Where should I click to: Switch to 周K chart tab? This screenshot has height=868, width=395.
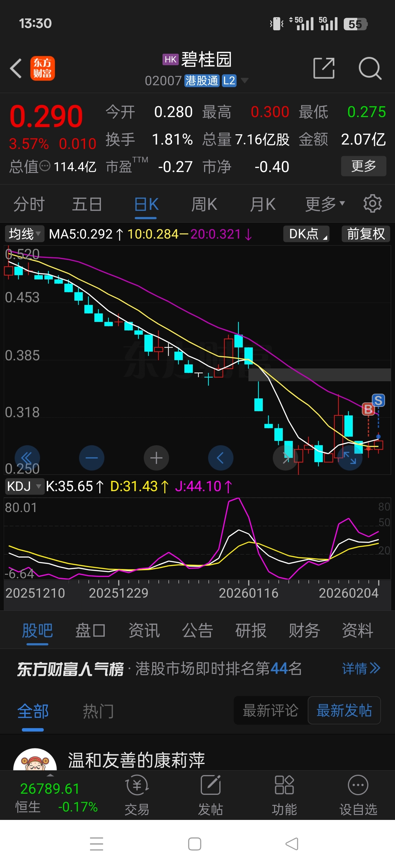click(204, 204)
